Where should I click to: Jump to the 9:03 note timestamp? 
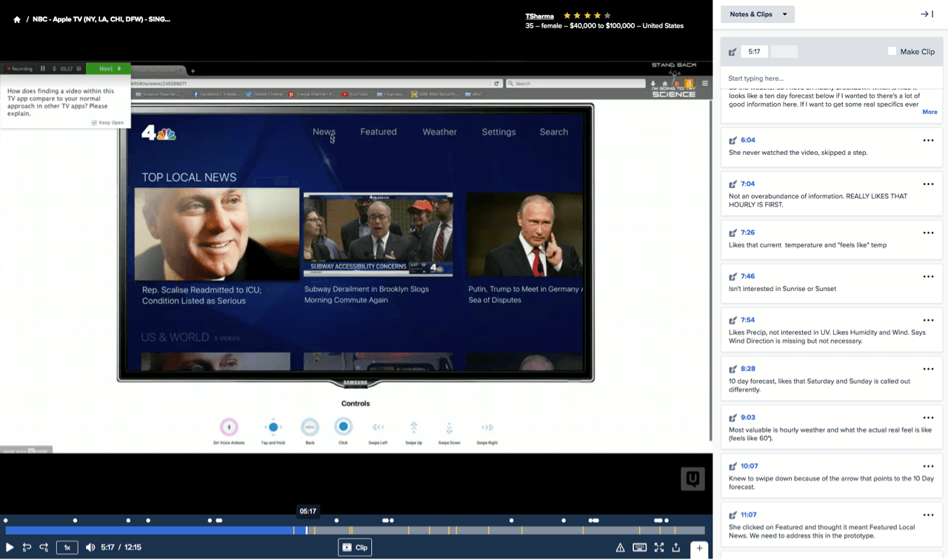(748, 418)
